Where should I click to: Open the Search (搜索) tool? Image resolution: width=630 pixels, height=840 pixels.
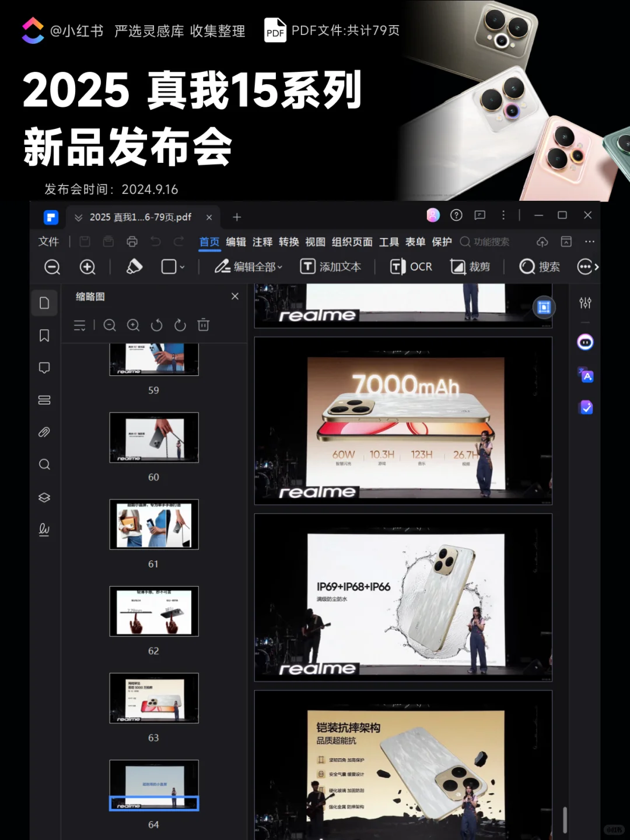point(539,267)
